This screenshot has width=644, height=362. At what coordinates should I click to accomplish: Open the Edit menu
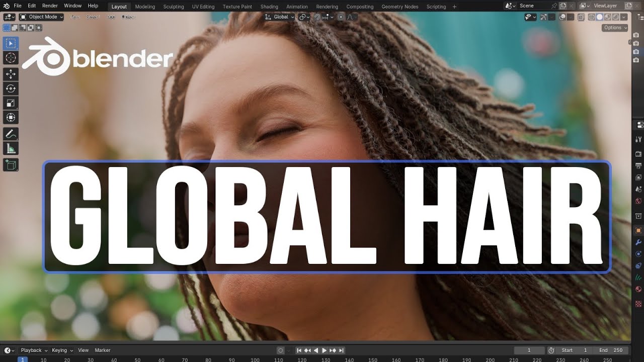point(32,6)
